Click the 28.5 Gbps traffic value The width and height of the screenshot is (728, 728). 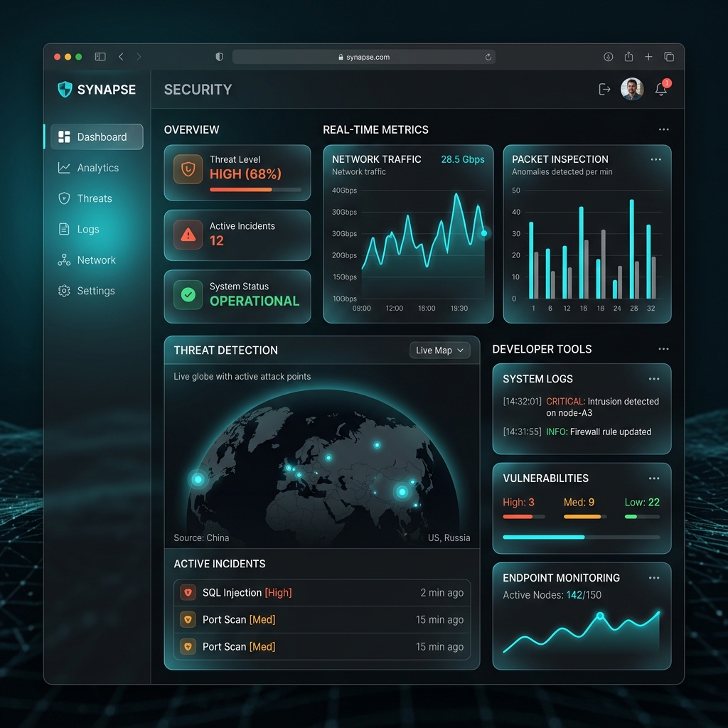pyautogui.click(x=462, y=159)
